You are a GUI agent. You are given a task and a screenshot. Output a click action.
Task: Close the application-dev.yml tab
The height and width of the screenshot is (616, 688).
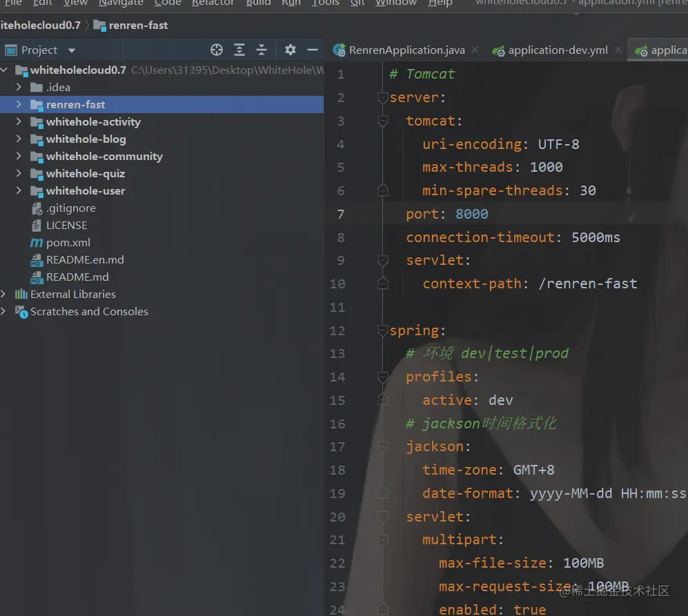click(x=618, y=50)
